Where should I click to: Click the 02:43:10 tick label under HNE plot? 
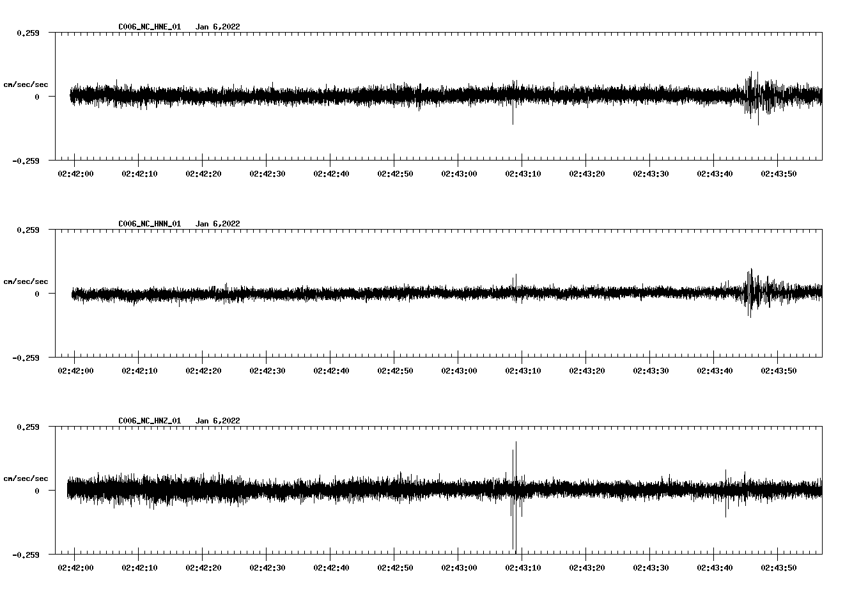[x=523, y=173]
